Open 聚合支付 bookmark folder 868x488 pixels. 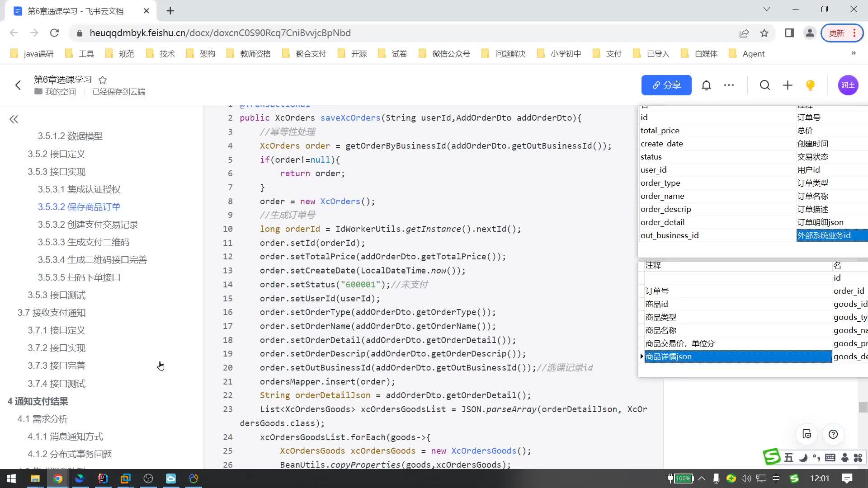tap(304, 54)
